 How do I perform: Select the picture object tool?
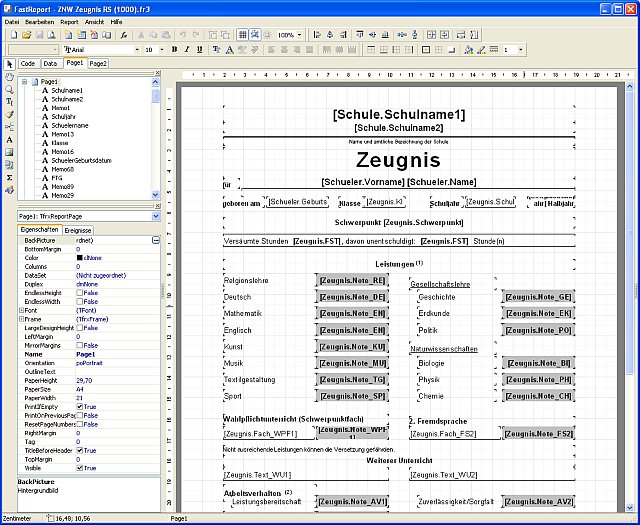click(x=9, y=152)
